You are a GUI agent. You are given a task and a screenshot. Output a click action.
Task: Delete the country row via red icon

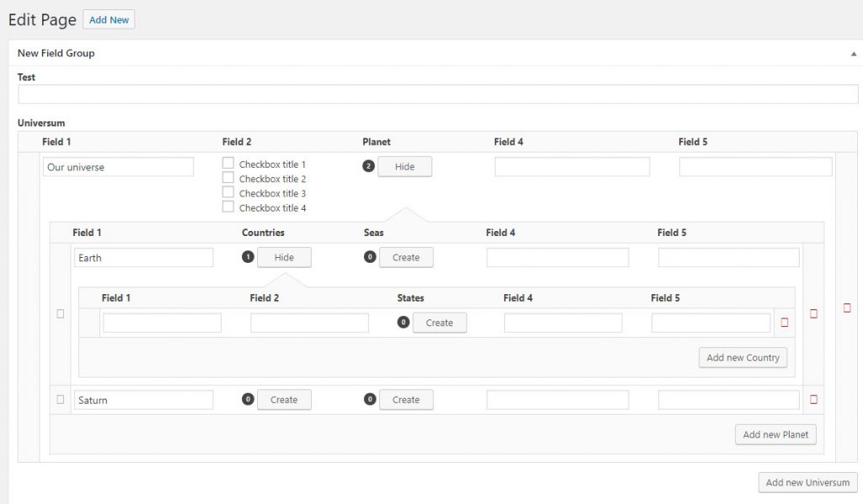[785, 323]
